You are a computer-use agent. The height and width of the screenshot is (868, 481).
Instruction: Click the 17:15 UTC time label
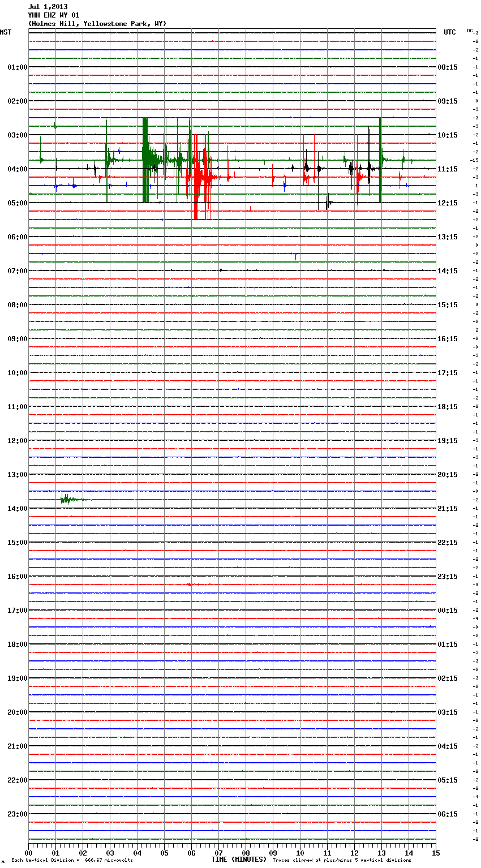click(448, 373)
